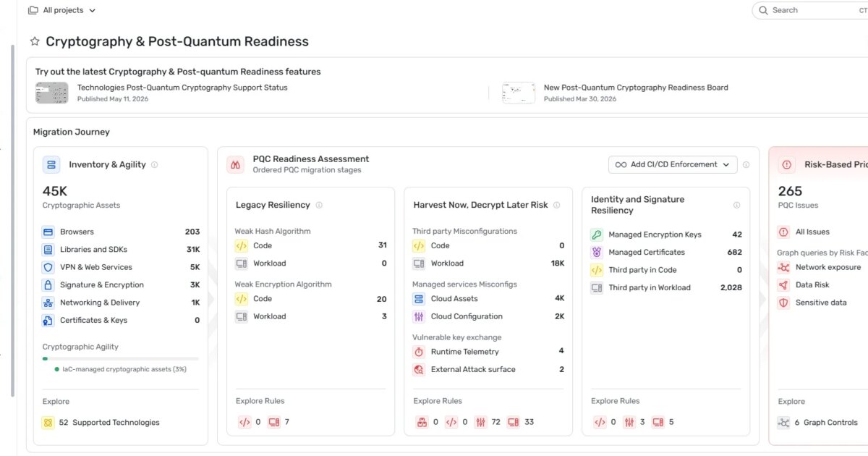Click the Runtime Telemetry stopwatch icon
This screenshot has width=868, height=456.
[x=419, y=352]
